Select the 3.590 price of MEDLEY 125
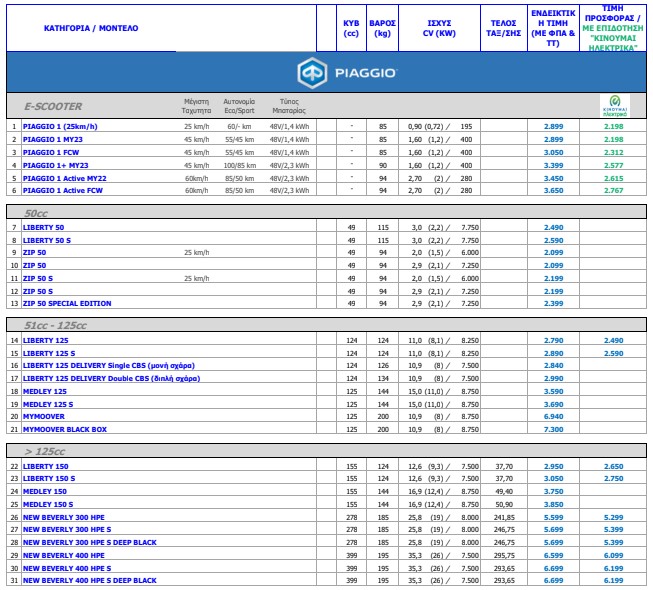 coord(553,391)
